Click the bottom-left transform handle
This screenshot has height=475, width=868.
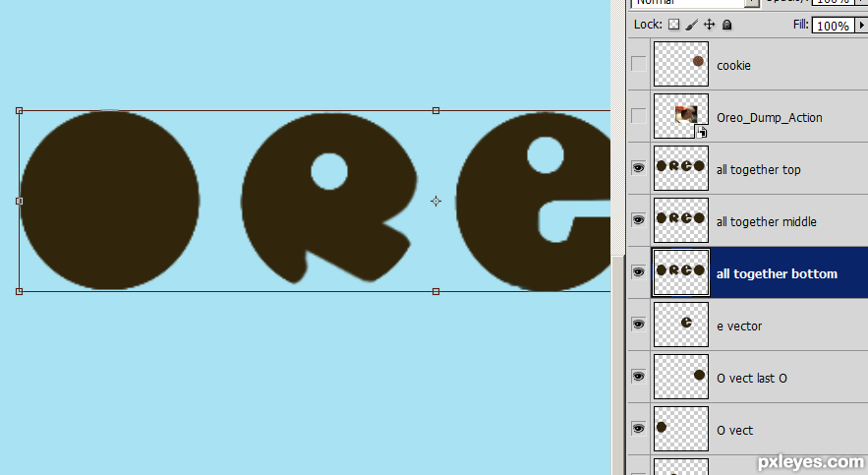point(20,291)
